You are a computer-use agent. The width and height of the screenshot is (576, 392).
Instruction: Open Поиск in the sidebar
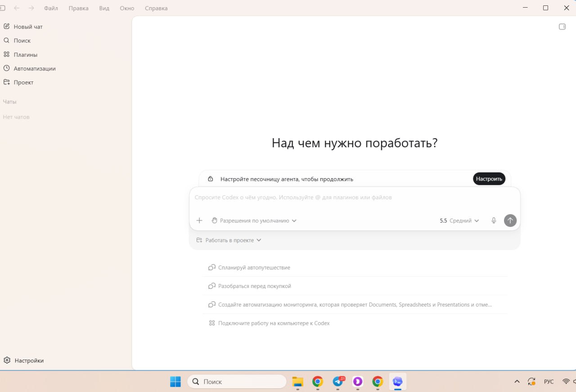(22, 41)
